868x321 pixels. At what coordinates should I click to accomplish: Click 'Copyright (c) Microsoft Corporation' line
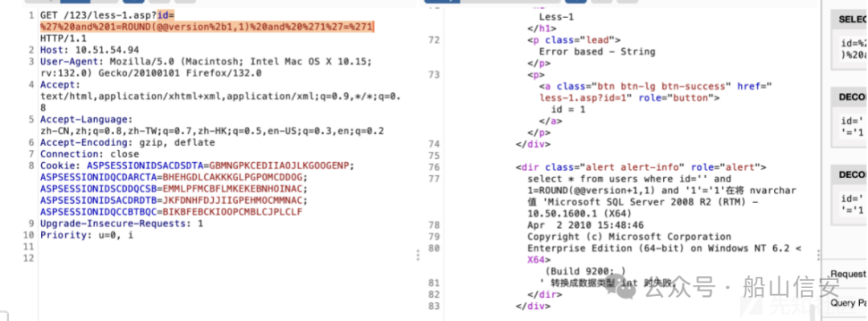click(x=629, y=237)
